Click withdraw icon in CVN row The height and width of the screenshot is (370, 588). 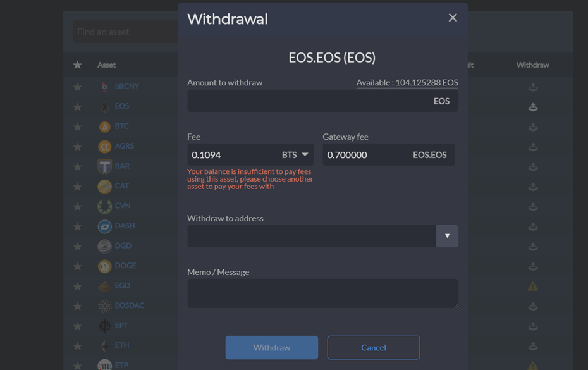533,207
